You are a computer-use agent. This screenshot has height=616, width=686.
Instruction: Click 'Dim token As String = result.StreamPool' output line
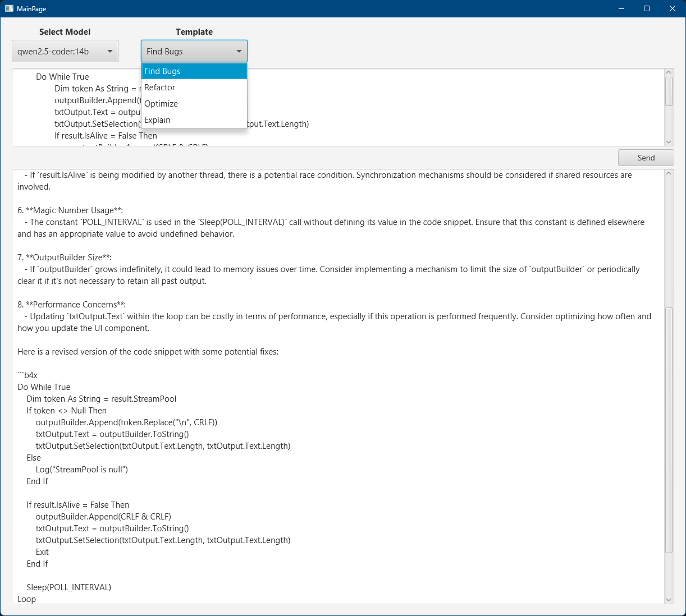coord(102,399)
